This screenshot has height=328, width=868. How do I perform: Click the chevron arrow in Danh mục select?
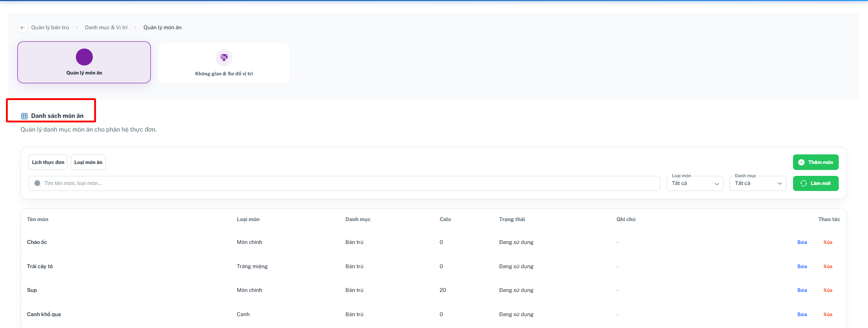coord(779,184)
